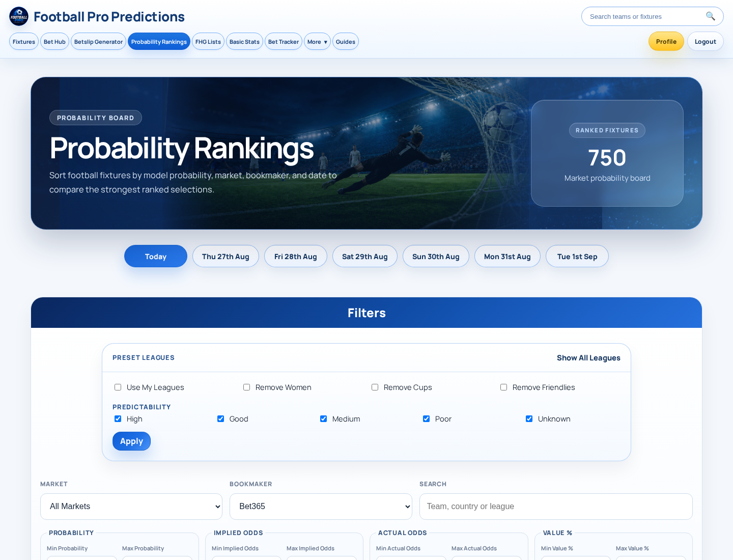733x560 pixels.
Task: Click the Football Pro Predictions logo icon
Action: point(19,16)
